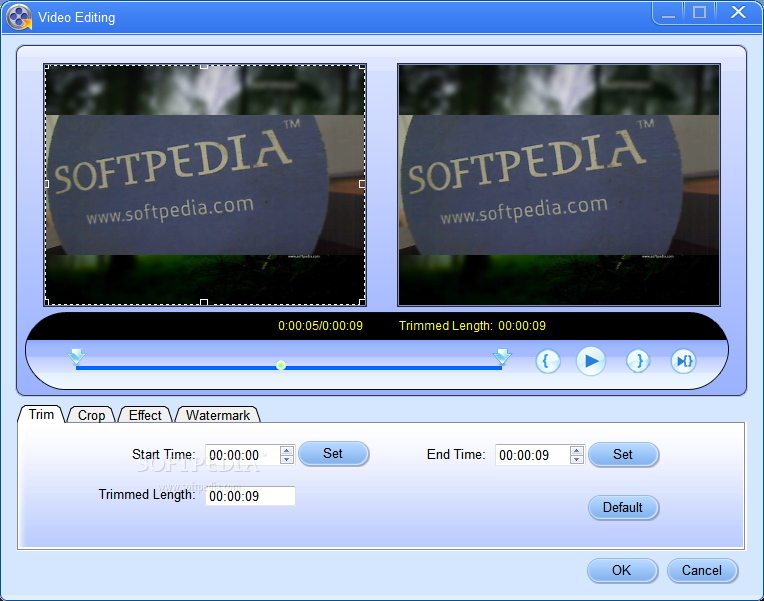Minimize the Video Editing window
The image size is (764, 601).
pyautogui.click(x=668, y=13)
